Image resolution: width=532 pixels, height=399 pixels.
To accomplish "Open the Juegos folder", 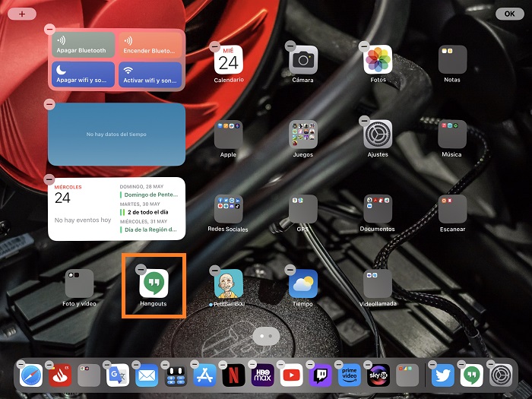I will tap(303, 135).
